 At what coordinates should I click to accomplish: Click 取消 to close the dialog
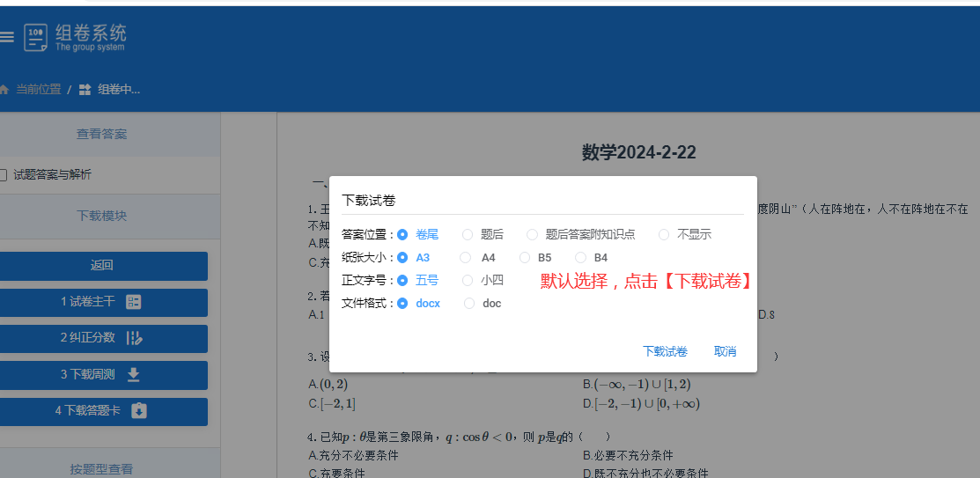(x=725, y=351)
